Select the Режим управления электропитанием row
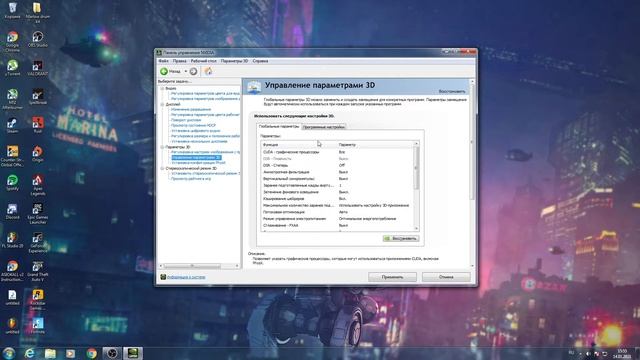Viewport: 640px width, 360px height. pyautogui.click(x=338, y=219)
